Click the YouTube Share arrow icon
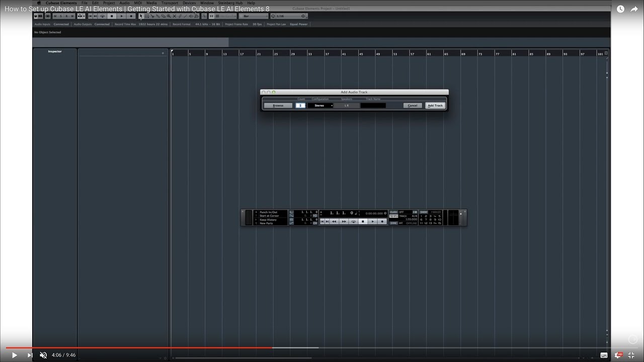644x362 pixels. click(634, 9)
